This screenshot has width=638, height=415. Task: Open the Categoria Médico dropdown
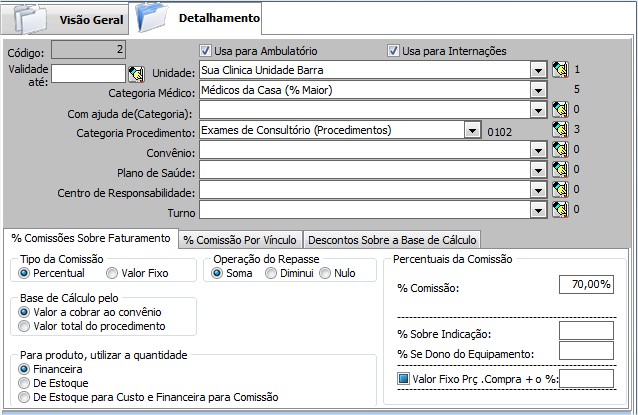click(x=538, y=90)
